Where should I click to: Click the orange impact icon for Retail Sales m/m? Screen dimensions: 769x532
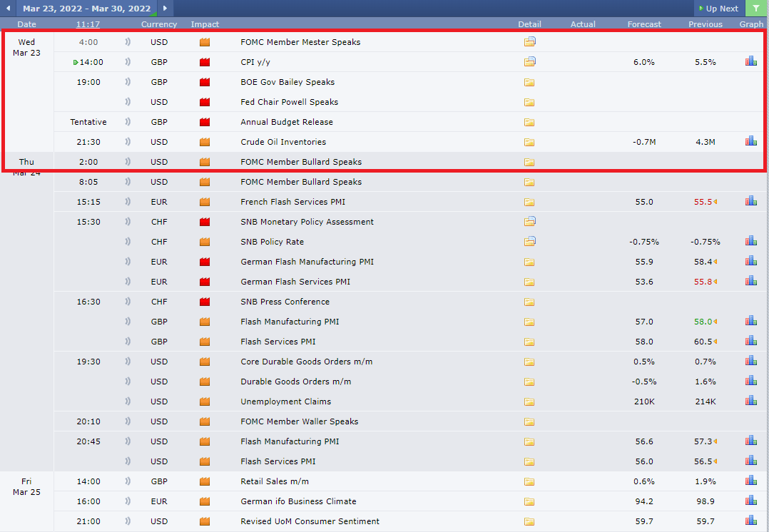click(205, 481)
